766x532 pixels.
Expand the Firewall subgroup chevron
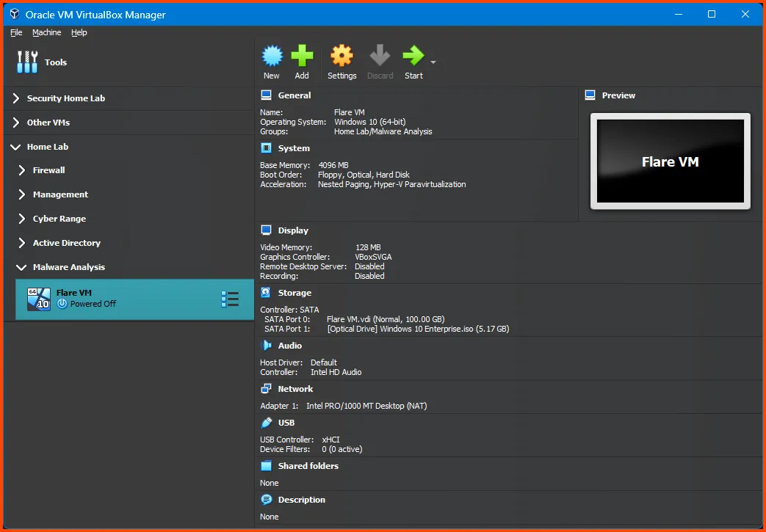pos(21,170)
